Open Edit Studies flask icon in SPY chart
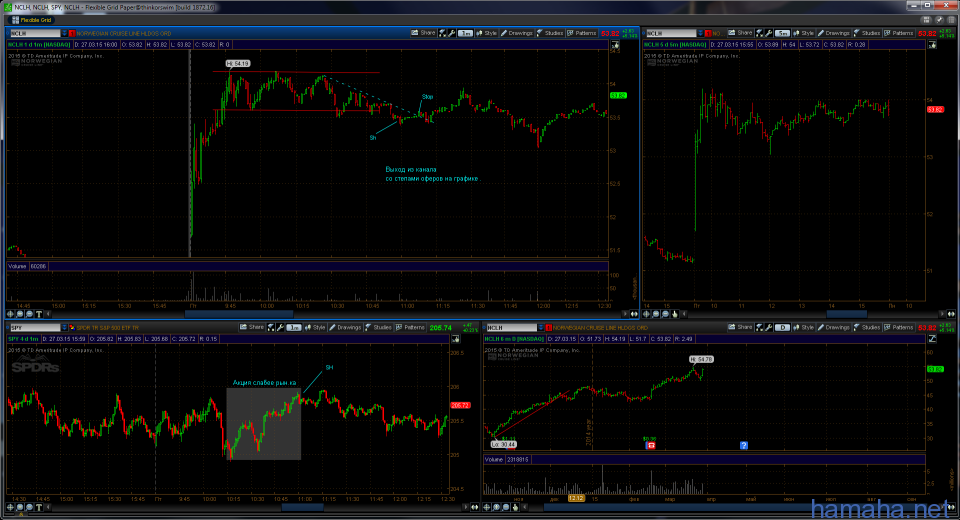Image resolution: width=960 pixels, height=520 pixels. pyautogui.click(x=271, y=328)
